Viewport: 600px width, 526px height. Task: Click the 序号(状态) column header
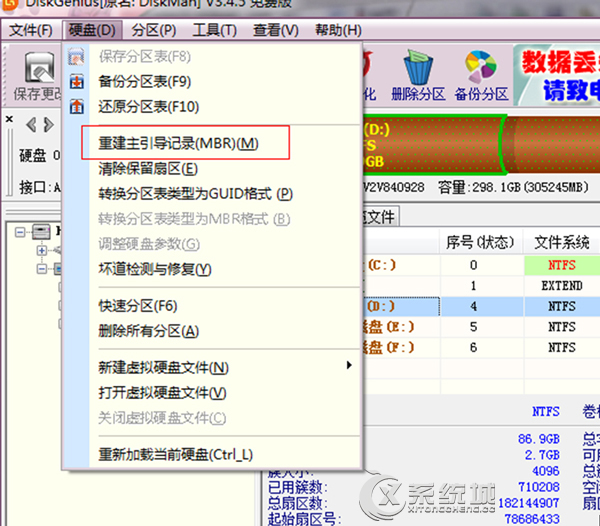(481, 242)
